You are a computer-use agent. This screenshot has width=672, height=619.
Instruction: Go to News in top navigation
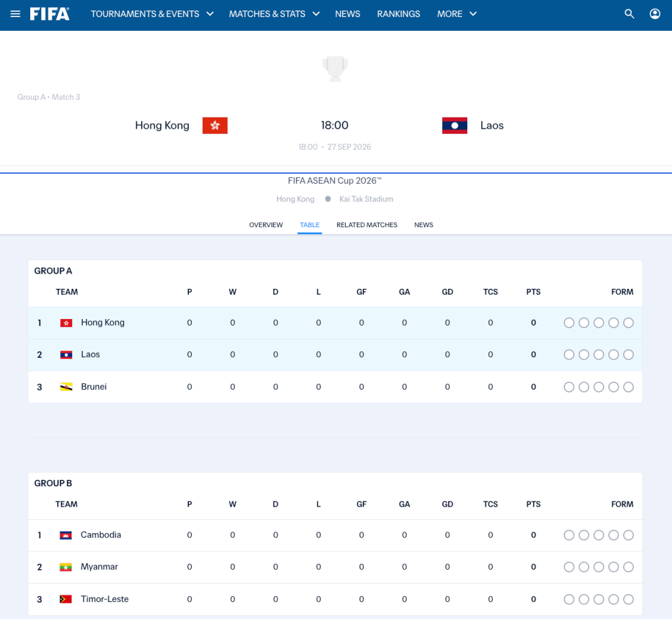point(348,14)
